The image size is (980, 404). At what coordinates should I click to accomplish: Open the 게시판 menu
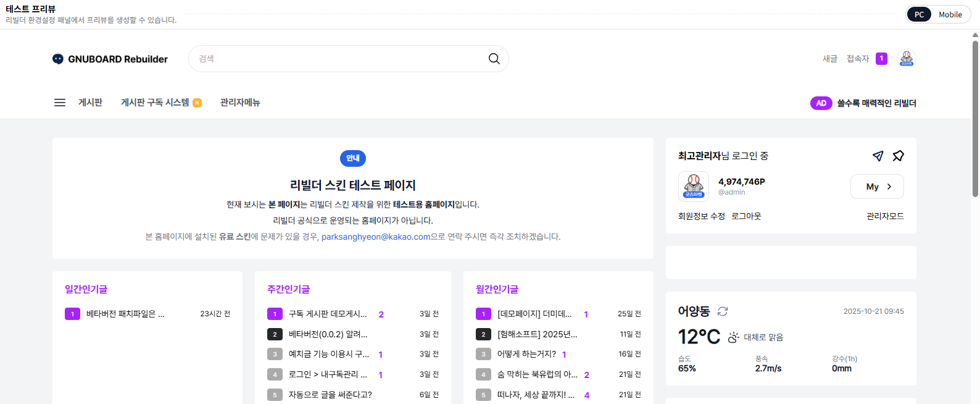tap(90, 103)
